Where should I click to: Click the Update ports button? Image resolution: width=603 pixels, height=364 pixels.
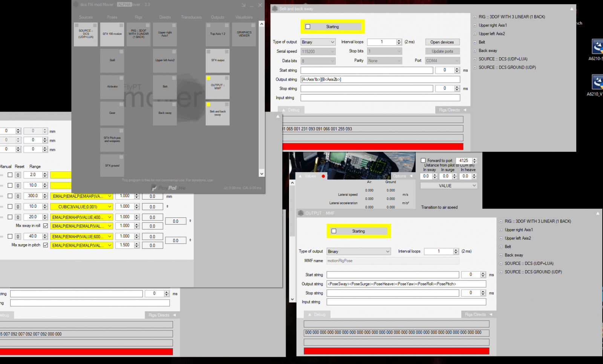pyautogui.click(x=442, y=51)
